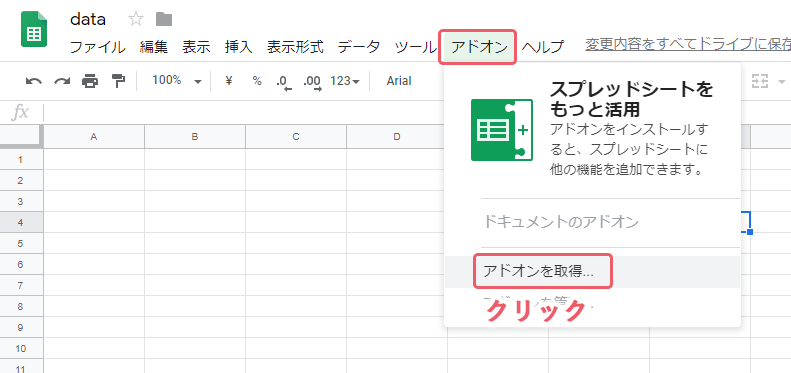
Task: Open the ファイル menu
Action: pos(97,47)
